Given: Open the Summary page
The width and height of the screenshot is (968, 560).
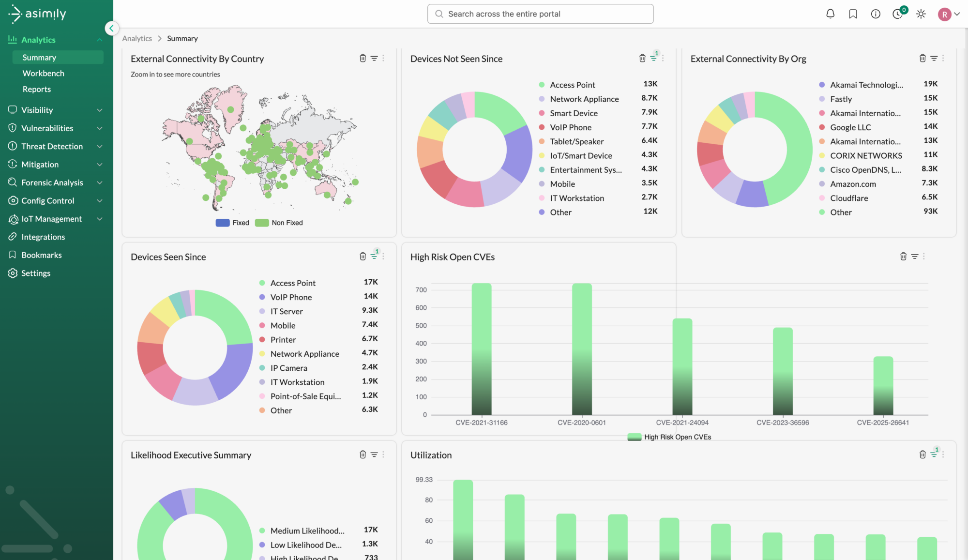Looking at the screenshot, I should pyautogui.click(x=58, y=57).
